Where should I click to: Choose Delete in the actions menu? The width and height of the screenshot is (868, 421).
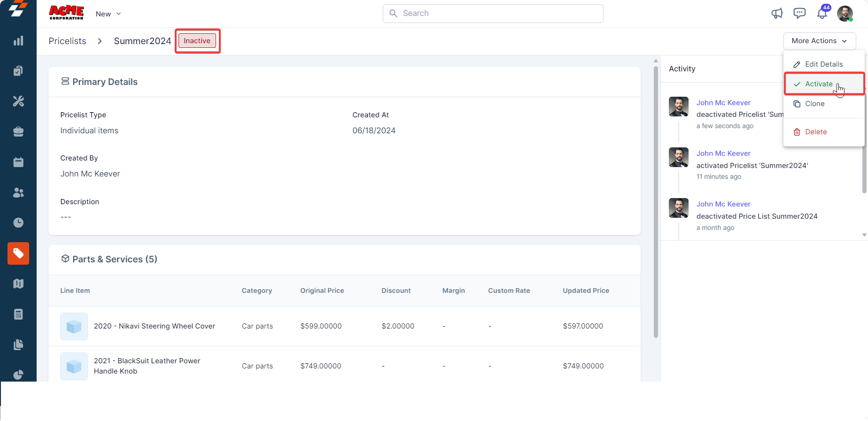tap(815, 132)
